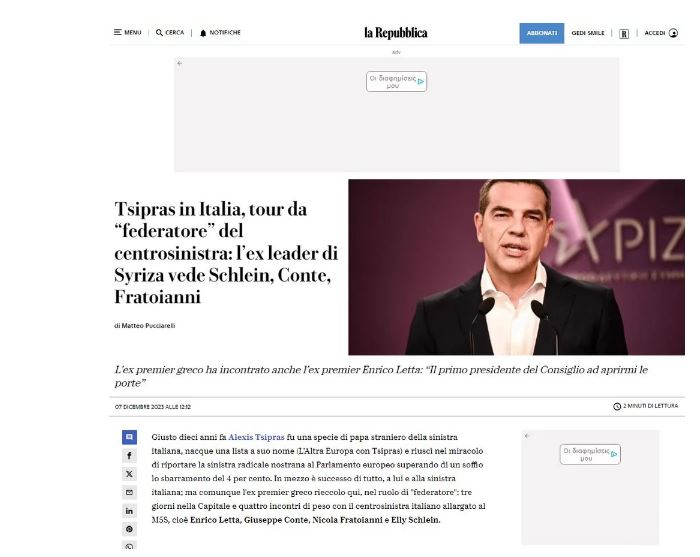
Task: Open the GEDI SMILE link
Action: tap(588, 33)
